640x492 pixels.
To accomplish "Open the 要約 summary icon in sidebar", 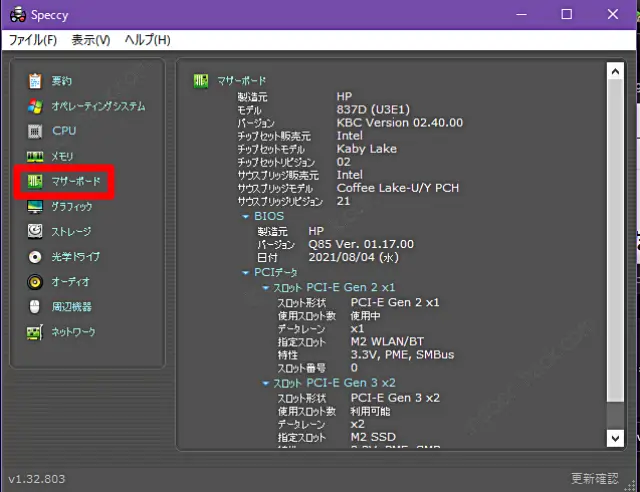I will [35, 81].
